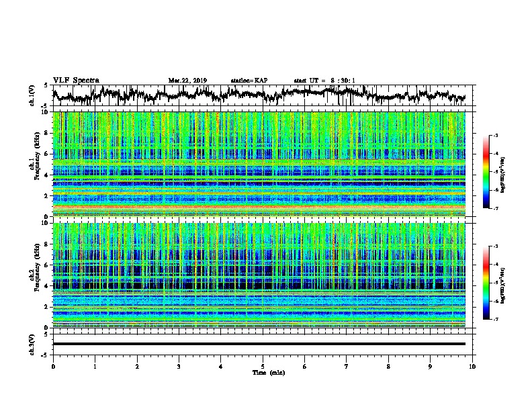532x411 pixels.
Task: Click the "ch.3(V)" axis label
Action: click(32, 345)
